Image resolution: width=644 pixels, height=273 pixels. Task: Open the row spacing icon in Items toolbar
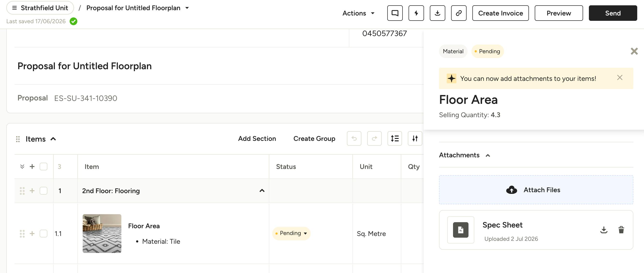click(x=395, y=138)
